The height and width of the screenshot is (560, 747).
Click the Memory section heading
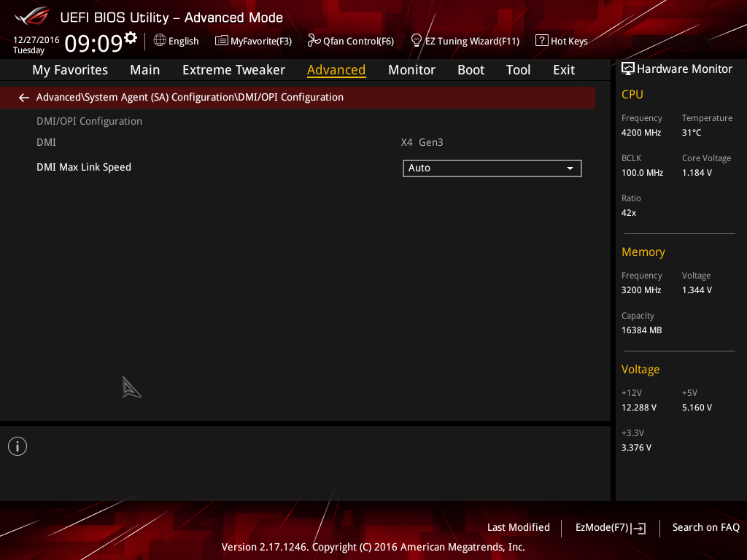(643, 252)
